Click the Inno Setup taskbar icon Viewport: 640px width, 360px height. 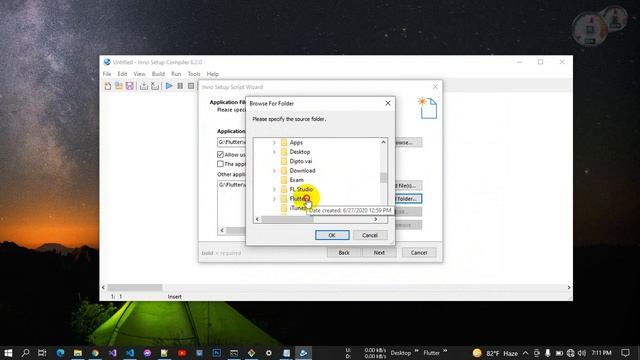(303, 353)
